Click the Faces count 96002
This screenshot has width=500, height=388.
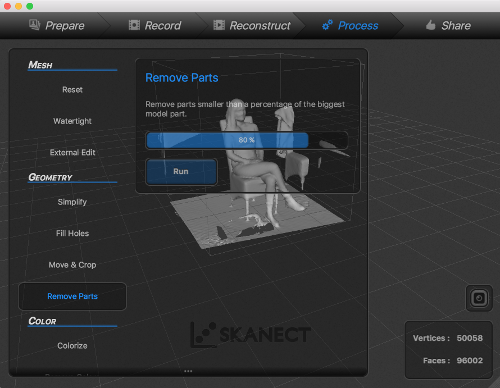[x=469, y=360]
